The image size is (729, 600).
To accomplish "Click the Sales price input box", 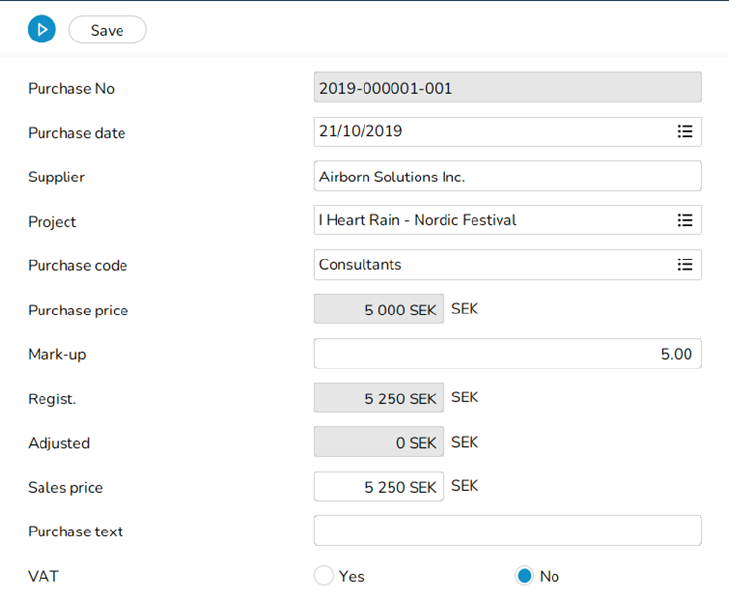I will coord(378,487).
